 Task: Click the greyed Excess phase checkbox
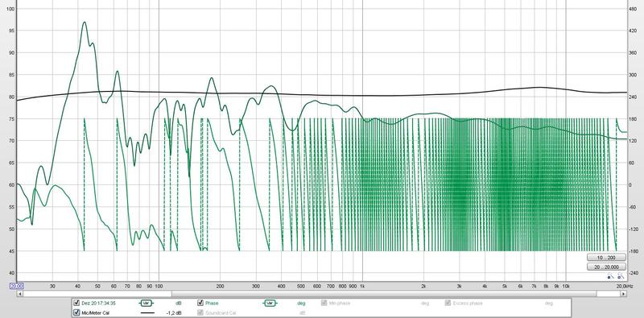[x=448, y=304]
